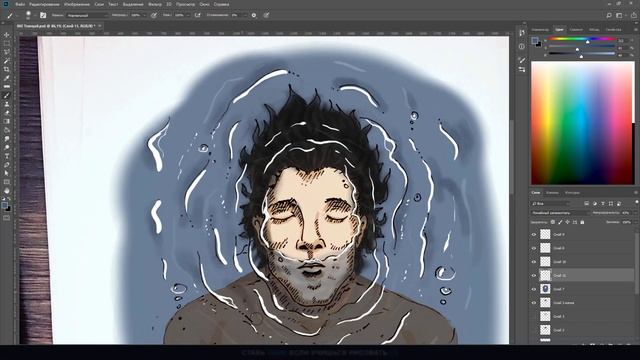Toggle layer filtering switch in Layers panel

pos(636,202)
